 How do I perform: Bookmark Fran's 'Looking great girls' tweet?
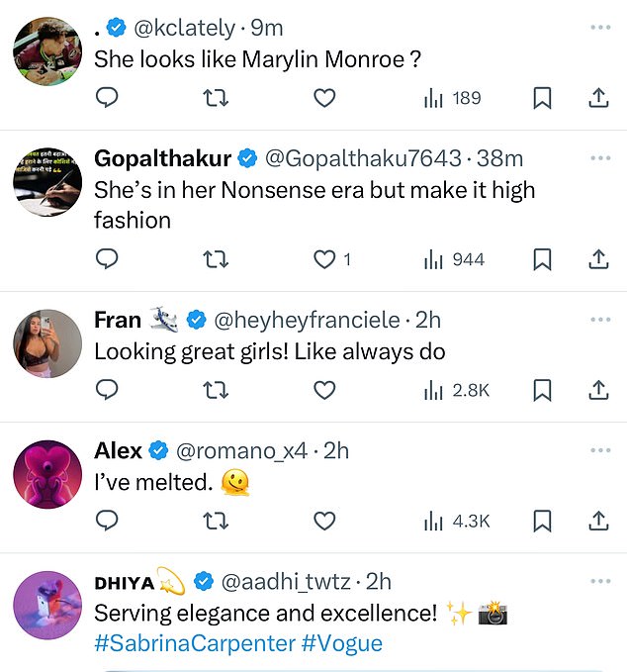click(542, 390)
